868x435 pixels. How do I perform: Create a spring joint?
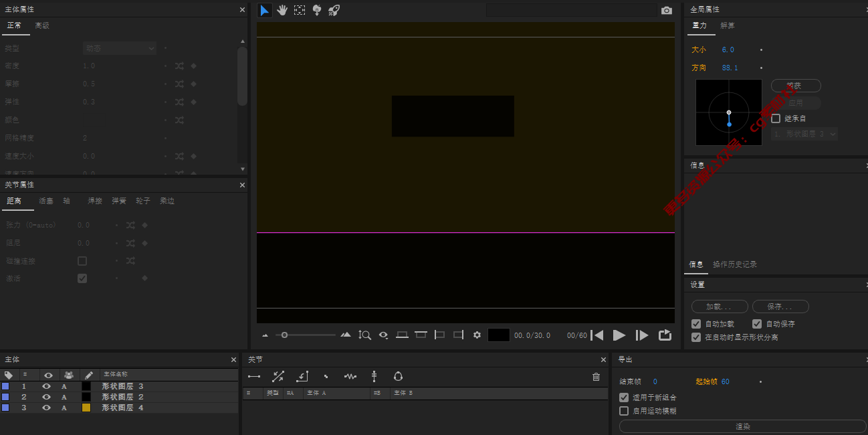[350, 377]
